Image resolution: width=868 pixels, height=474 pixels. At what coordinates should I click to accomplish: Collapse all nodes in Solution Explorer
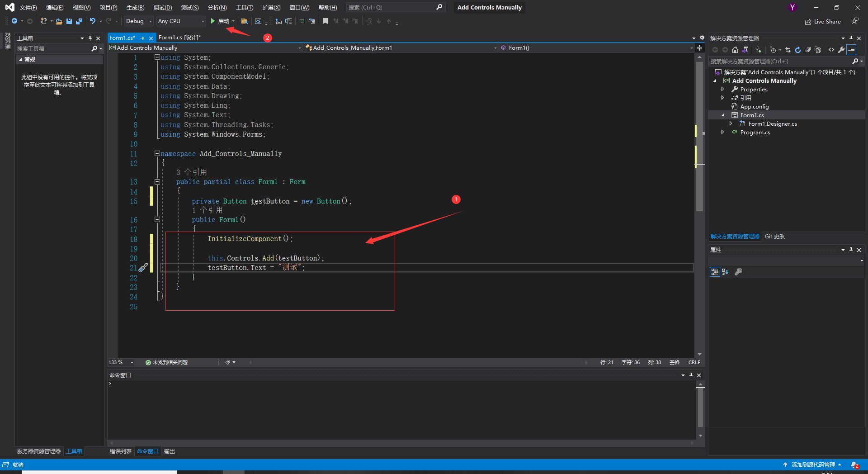809,50
